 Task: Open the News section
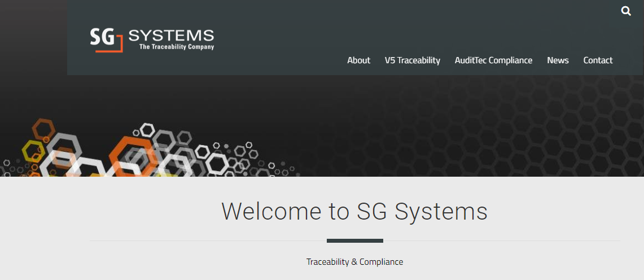coord(558,60)
